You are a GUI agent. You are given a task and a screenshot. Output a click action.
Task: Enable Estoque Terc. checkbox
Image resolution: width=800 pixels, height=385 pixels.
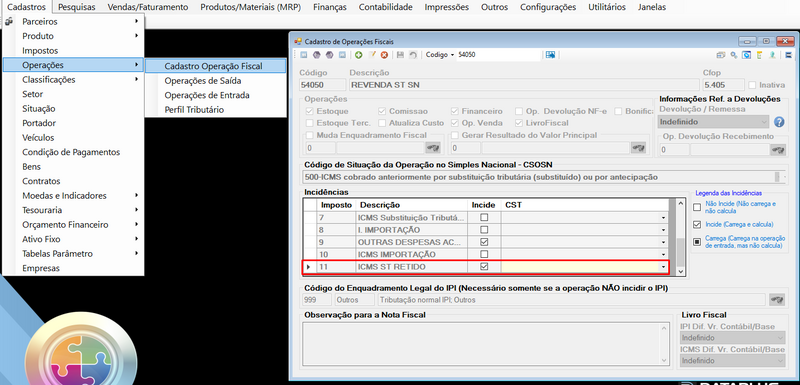(x=310, y=123)
